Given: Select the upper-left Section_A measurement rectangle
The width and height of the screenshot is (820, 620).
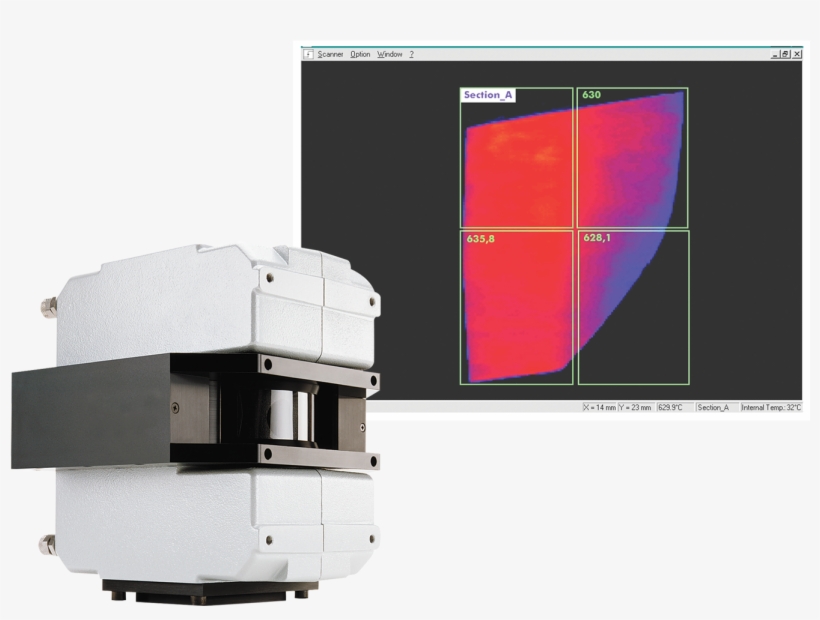Looking at the screenshot, I should tap(515, 155).
